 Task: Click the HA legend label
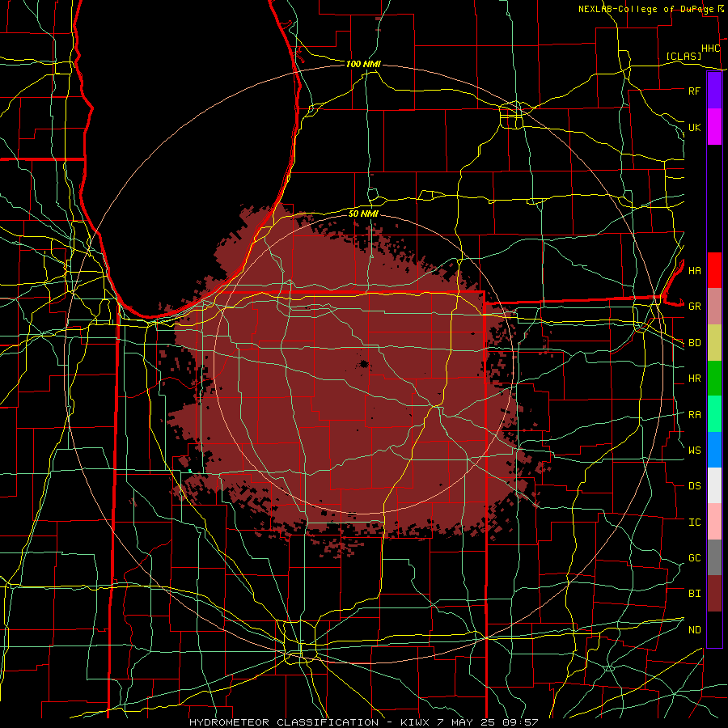694,270
